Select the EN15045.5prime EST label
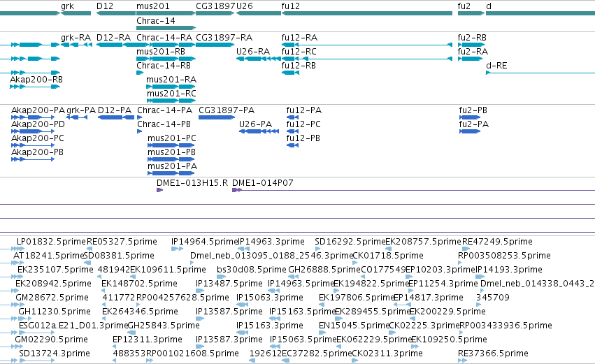The width and height of the screenshot is (595, 364). click(x=354, y=326)
